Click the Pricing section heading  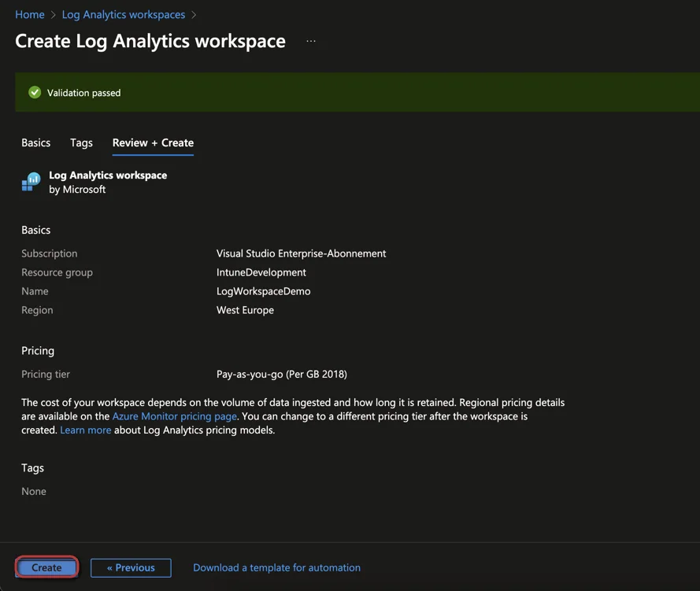pos(38,351)
